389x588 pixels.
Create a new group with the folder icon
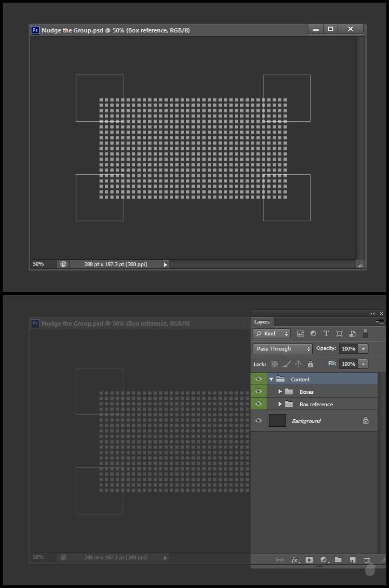point(338,560)
